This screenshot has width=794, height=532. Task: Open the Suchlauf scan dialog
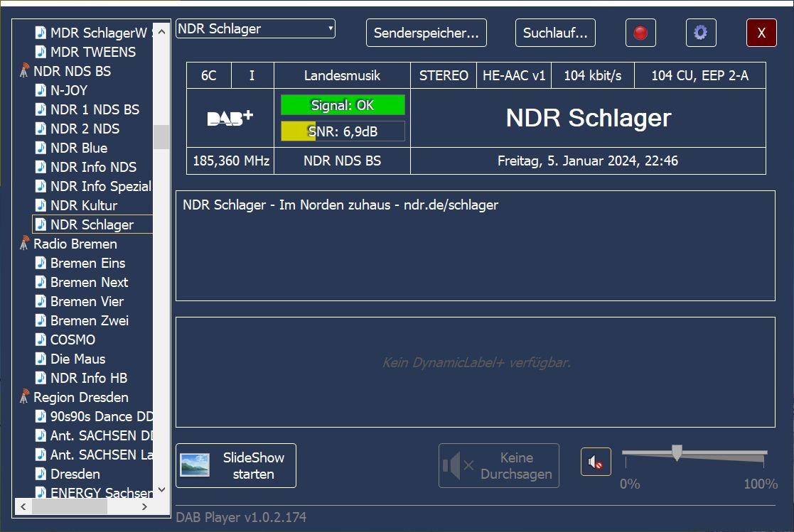coord(555,33)
